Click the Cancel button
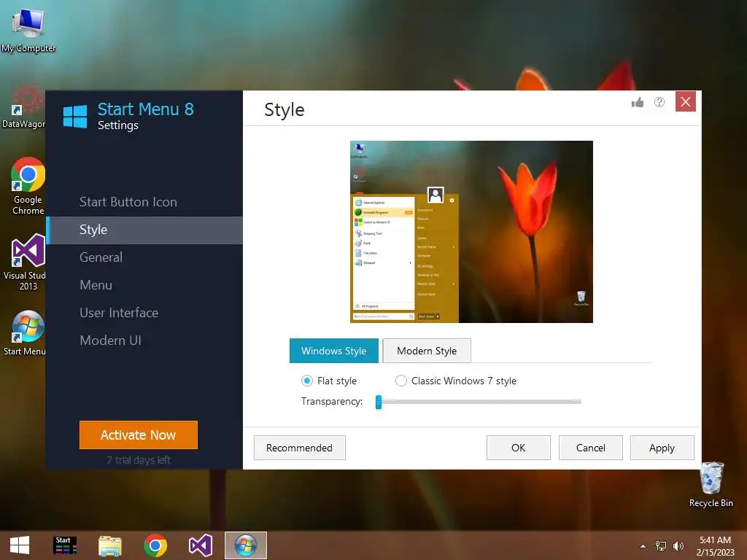Image resolution: width=747 pixels, height=560 pixels. pos(591,448)
